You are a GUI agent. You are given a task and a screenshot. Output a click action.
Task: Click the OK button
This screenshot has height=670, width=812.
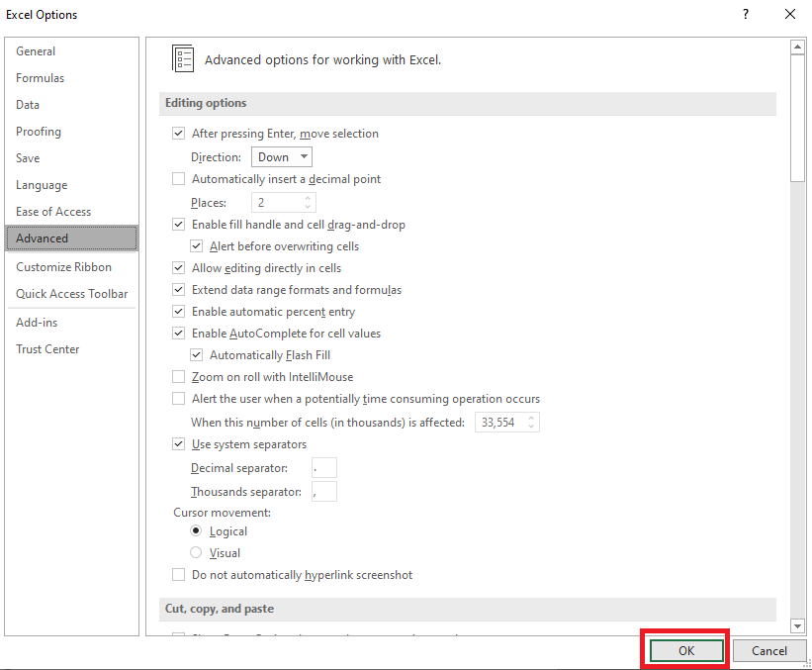pos(686,651)
